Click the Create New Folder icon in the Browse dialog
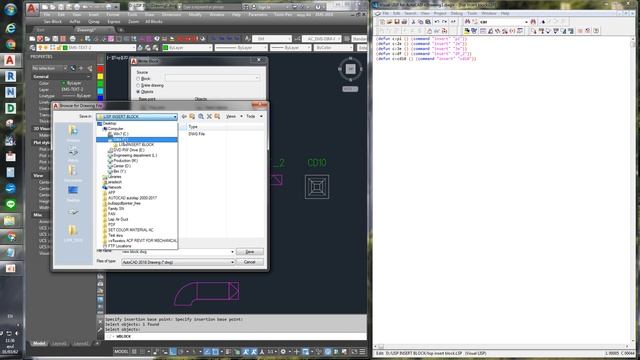This screenshot has height=360, width=640. point(217,116)
